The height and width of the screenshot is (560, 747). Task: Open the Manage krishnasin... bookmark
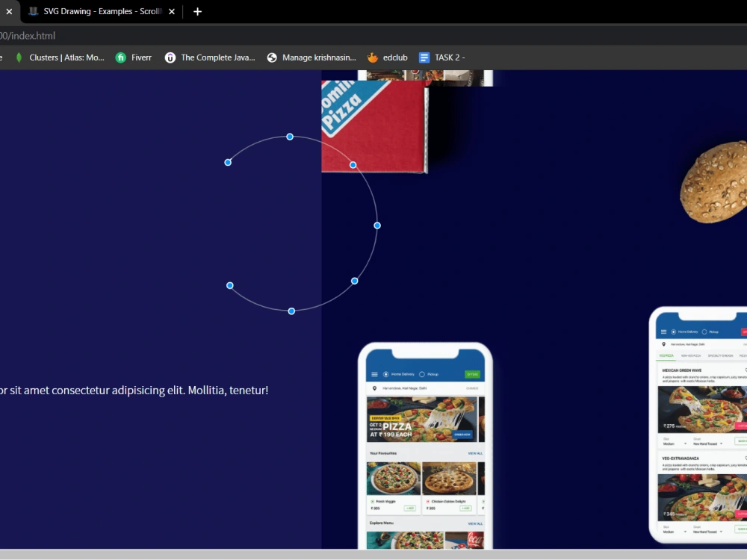click(311, 57)
